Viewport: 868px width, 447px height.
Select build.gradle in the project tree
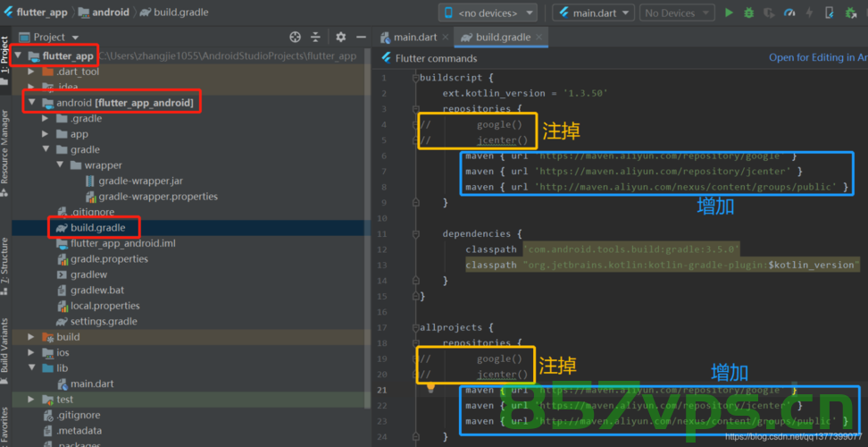point(97,228)
